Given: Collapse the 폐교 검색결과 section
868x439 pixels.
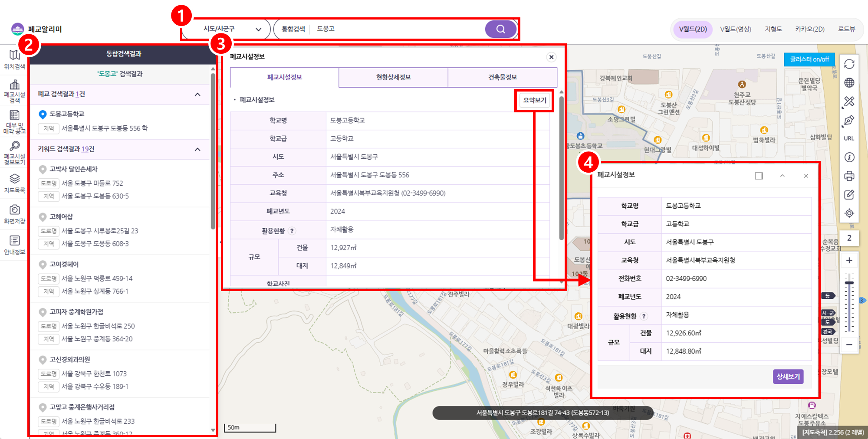Looking at the screenshot, I should click(197, 95).
